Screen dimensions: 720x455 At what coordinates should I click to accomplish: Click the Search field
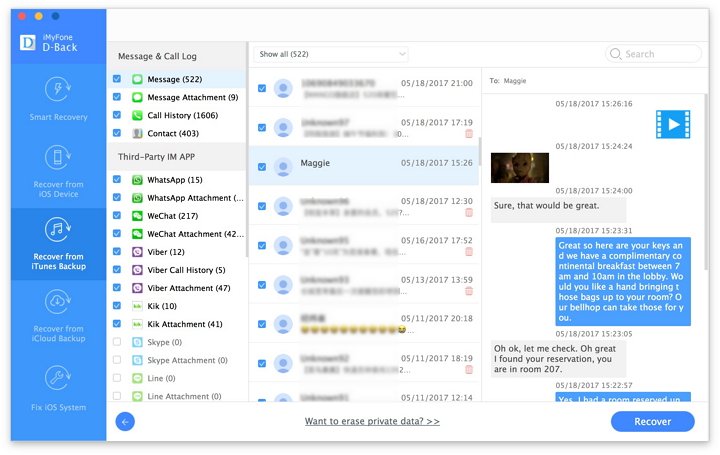tap(653, 54)
